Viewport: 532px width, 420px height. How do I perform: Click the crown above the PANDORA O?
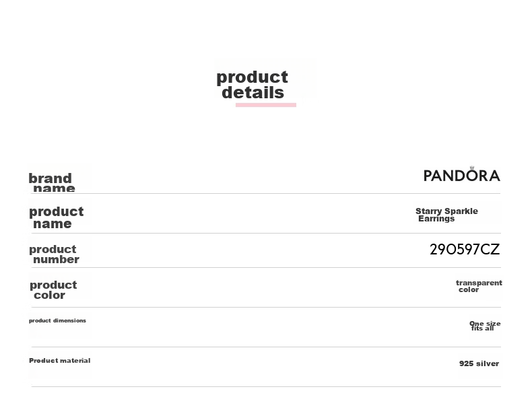[471, 168]
